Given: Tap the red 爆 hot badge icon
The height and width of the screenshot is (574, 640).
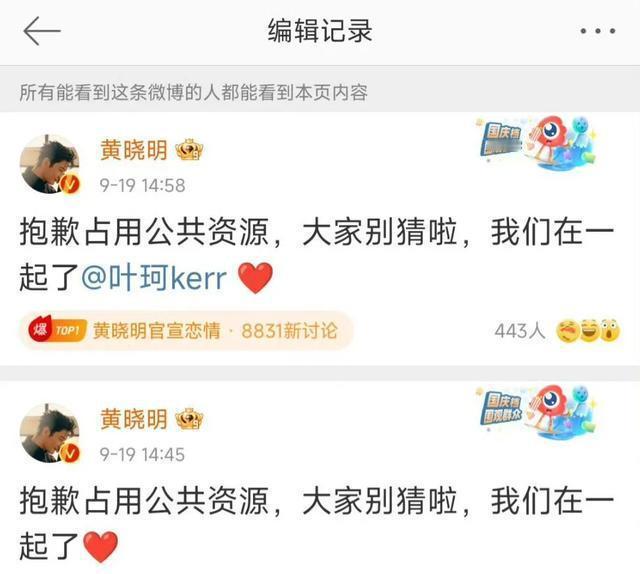Looking at the screenshot, I should [x=39, y=329].
